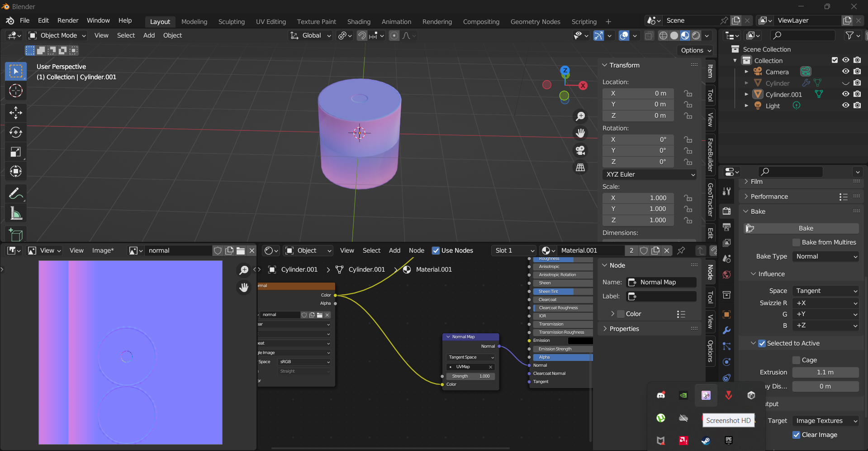The image size is (868, 451).
Task: Activate the Rotate tool
Action: (16, 132)
